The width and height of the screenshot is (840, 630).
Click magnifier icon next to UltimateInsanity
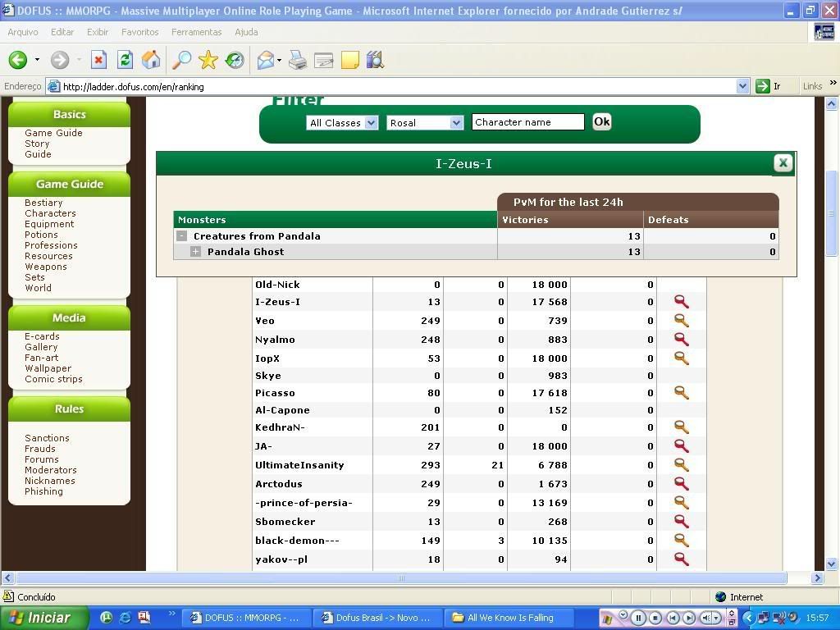(x=681, y=465)
